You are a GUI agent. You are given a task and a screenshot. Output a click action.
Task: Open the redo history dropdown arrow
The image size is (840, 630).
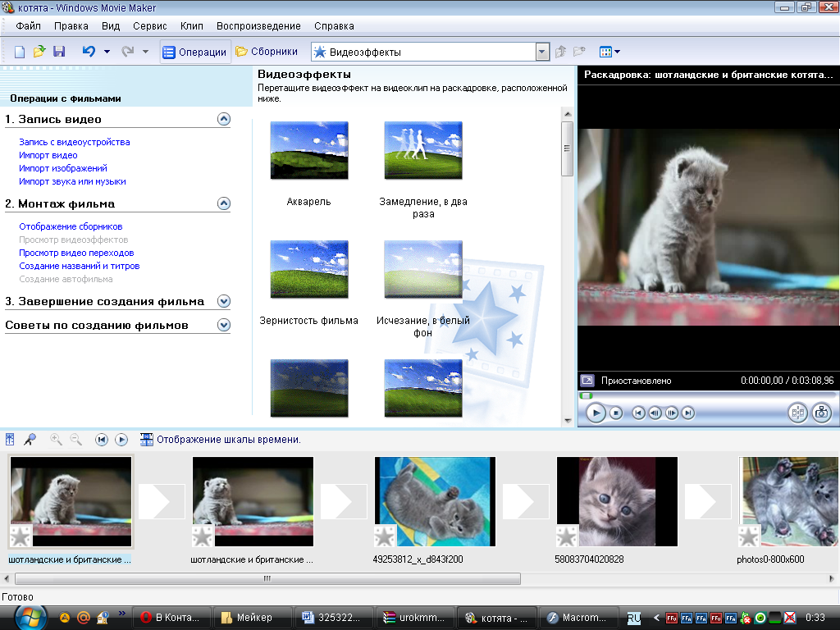tap(145, 52)
